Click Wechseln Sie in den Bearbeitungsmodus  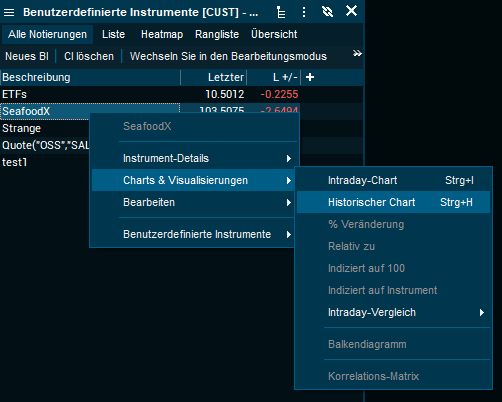coord(228,56)
